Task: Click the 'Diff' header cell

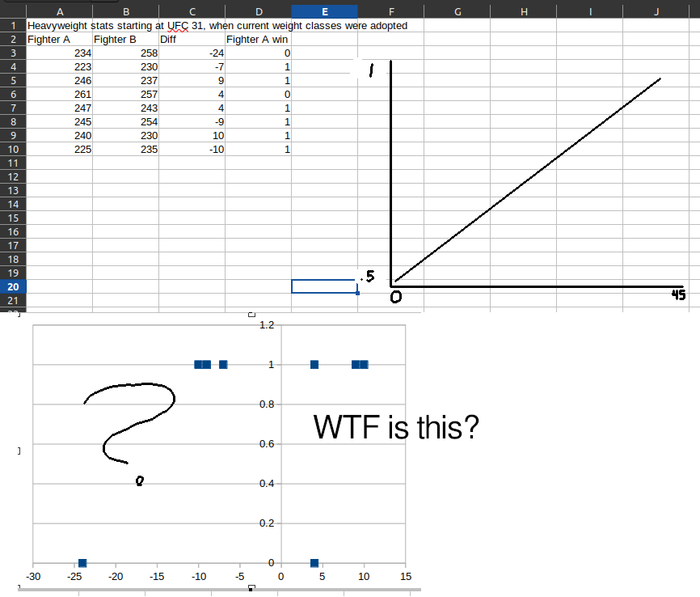Action: (192, 40)
